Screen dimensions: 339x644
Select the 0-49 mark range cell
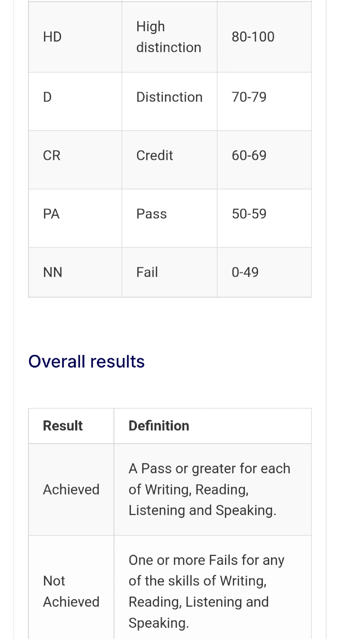264,272
